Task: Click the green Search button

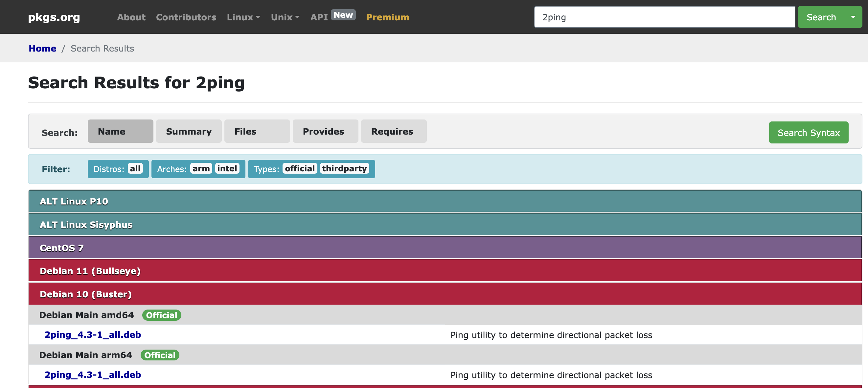Action: 821,17
